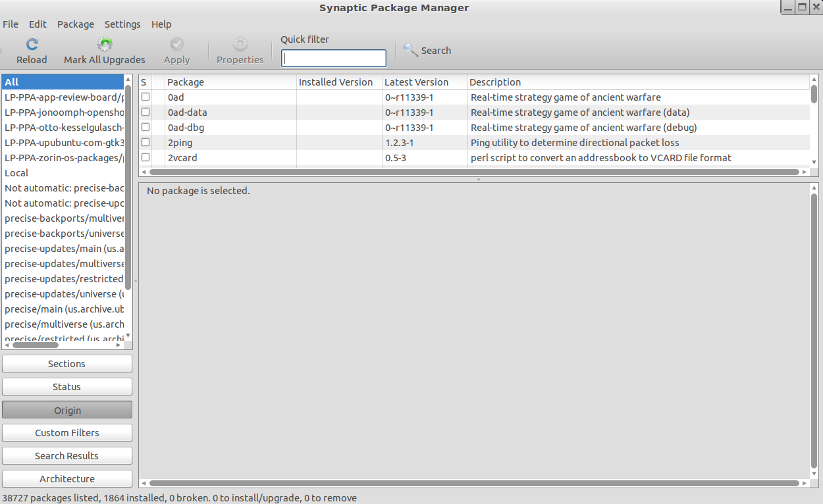Image resolution: width=823 pixels, height=504 pixels.
Task: Check the 2vcard package checkbox
Action: click(x=146, y=157)
